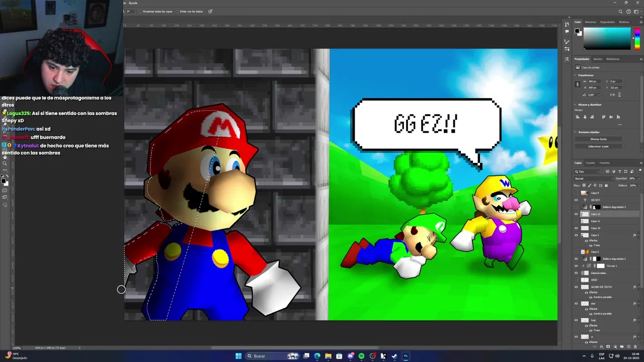Open the Opacidad value dropdown arrow
The width and height of the screenshot is (644, 362).
[x=639, y=178]
